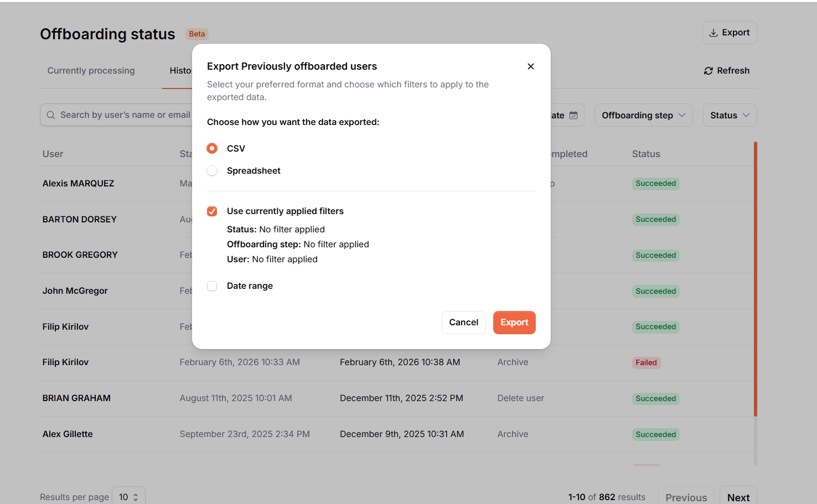Screen dimensions: 817x504
Task: Open the History tab
Action: coord(180,71)
